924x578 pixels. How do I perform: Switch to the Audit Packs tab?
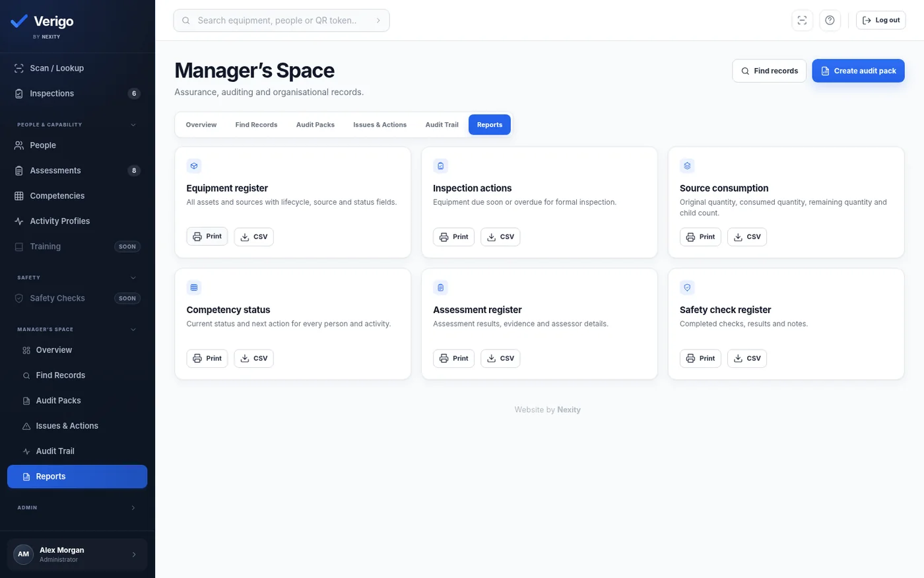click(315, 125)
